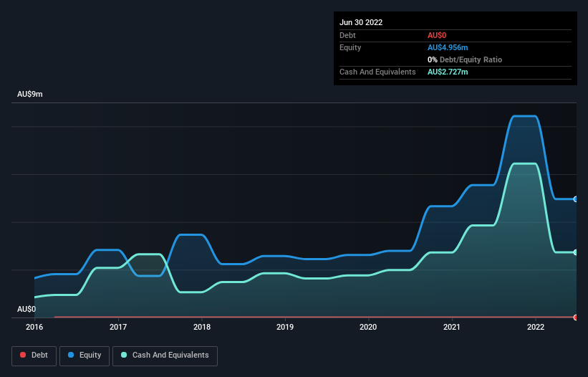Click the teal Cash end-point marker

pos(576,252)
